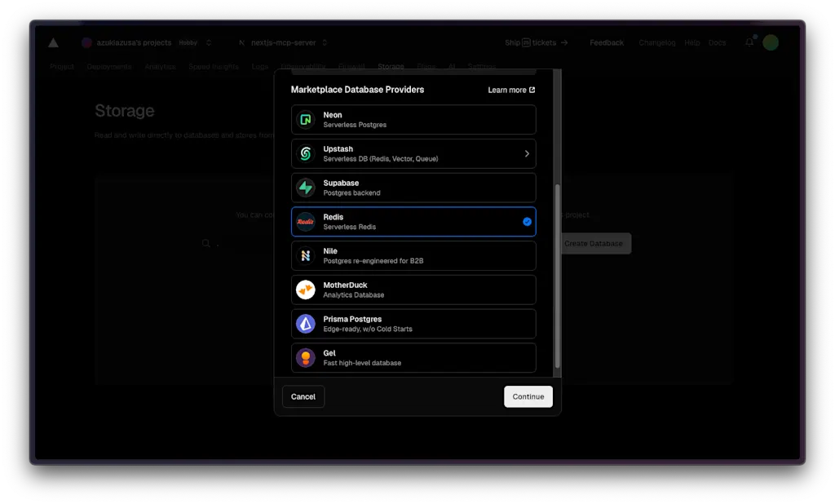Open the Settings tab

click(482, 67)
